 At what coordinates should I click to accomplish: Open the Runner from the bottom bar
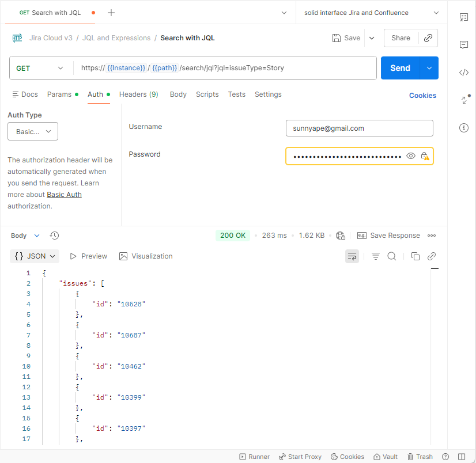click(254, 456)
